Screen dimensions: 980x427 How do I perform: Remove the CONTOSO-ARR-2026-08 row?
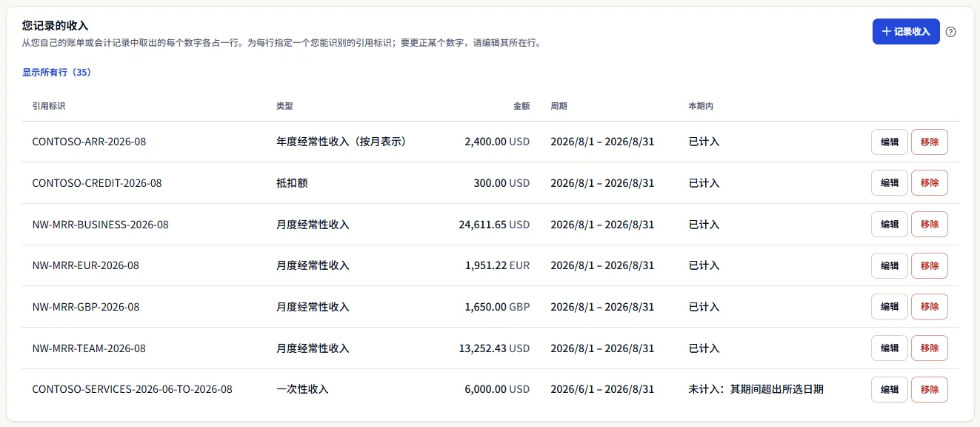coord(930,142)
